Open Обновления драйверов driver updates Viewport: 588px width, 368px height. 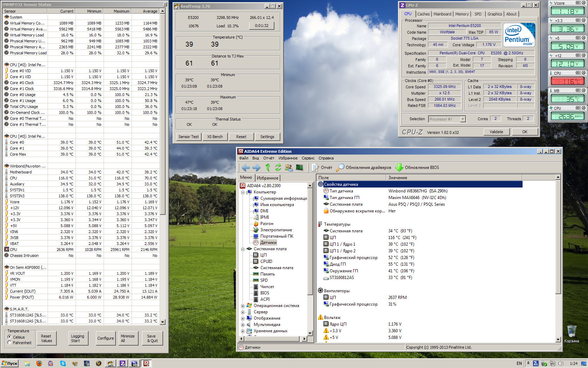coord(364,168)
